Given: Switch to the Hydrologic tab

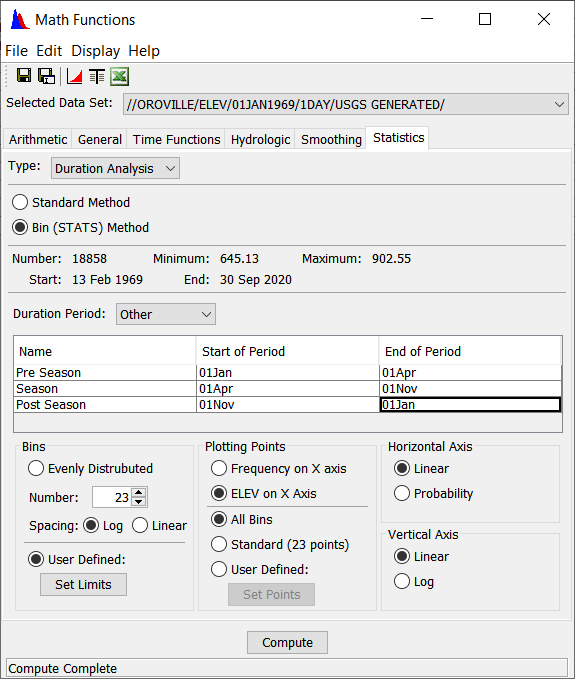Looking at the screenshot, I should click(260, 139).
